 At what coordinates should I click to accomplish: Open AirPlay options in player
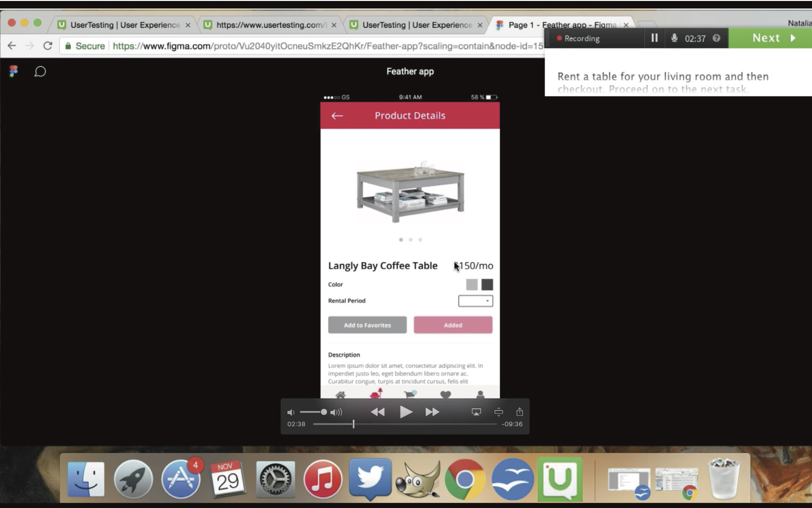[x=476, y=412]
